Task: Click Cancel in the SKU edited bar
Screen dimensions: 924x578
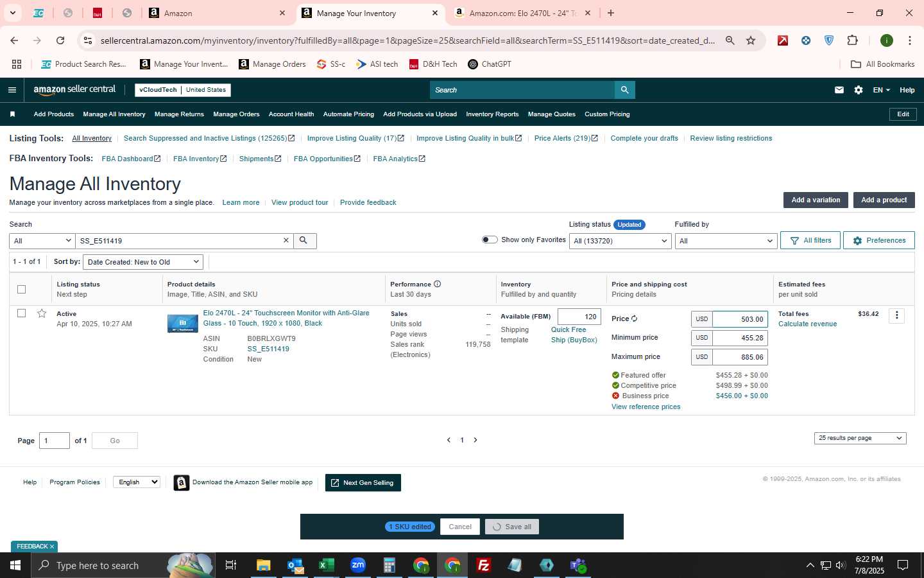Action: [x=460, y=527]
